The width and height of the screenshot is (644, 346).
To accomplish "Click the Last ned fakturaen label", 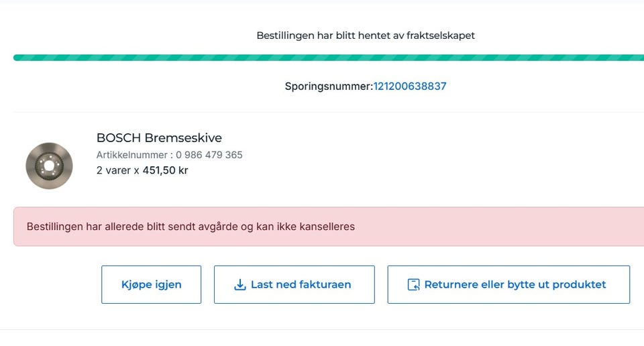I will (301, 284).
